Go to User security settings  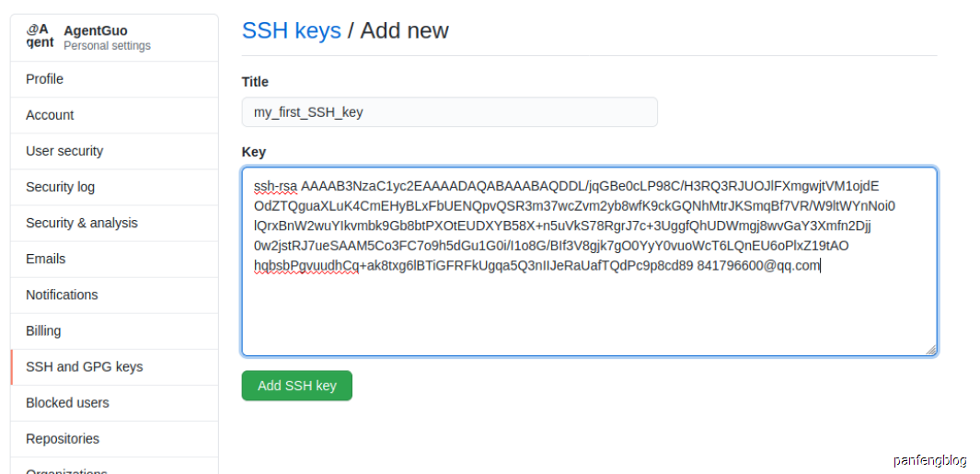tap(114, 151)
